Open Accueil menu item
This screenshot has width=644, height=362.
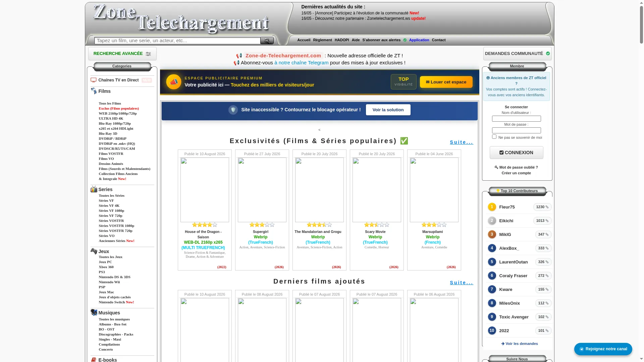304,40
